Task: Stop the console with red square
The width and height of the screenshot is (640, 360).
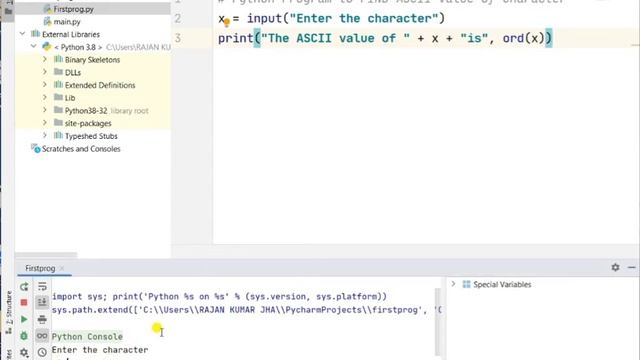Action: (x=24, y=302)
